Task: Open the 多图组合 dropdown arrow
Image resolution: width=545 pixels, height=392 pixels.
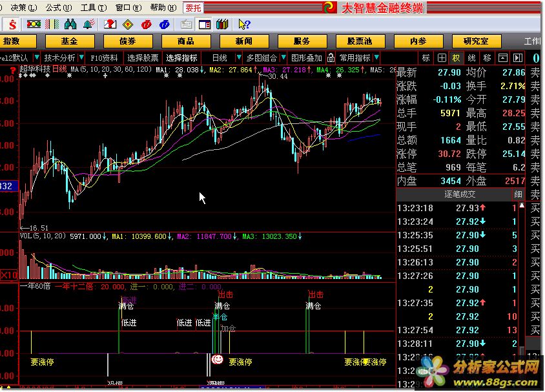Action: [x=283, y=57]
